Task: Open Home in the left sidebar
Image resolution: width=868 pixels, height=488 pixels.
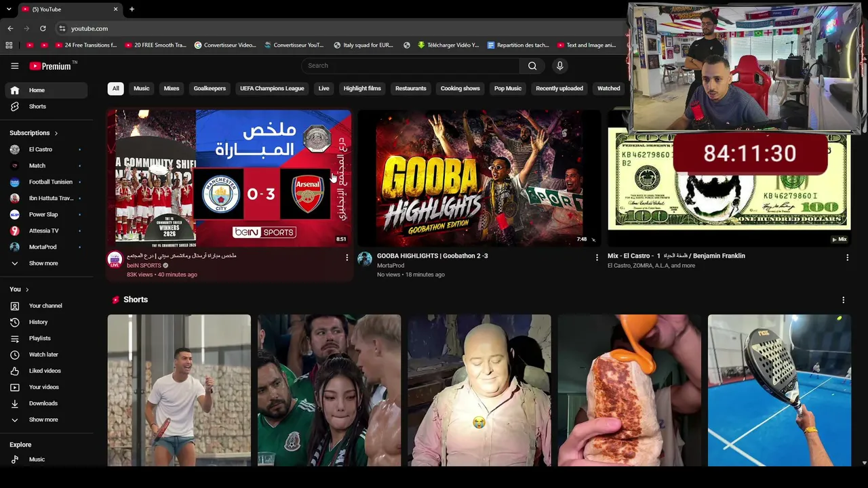Action: pyautogui.click(x=46, y=90)
